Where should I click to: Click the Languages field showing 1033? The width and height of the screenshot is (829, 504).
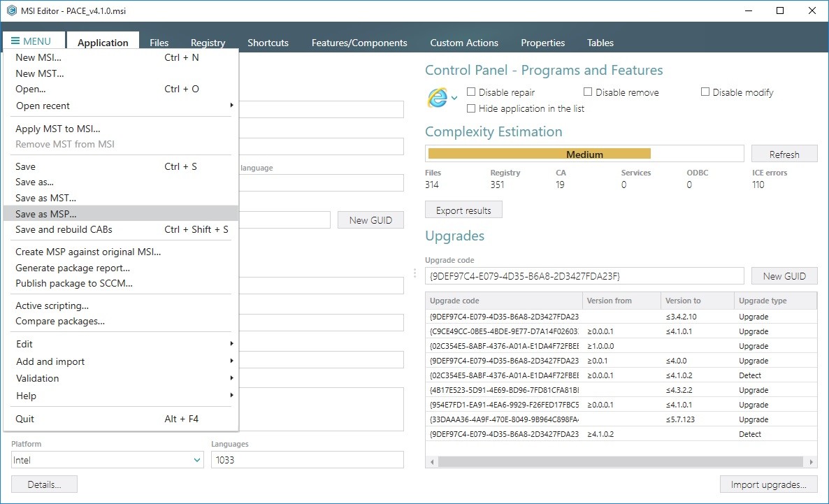pos(307,459)
